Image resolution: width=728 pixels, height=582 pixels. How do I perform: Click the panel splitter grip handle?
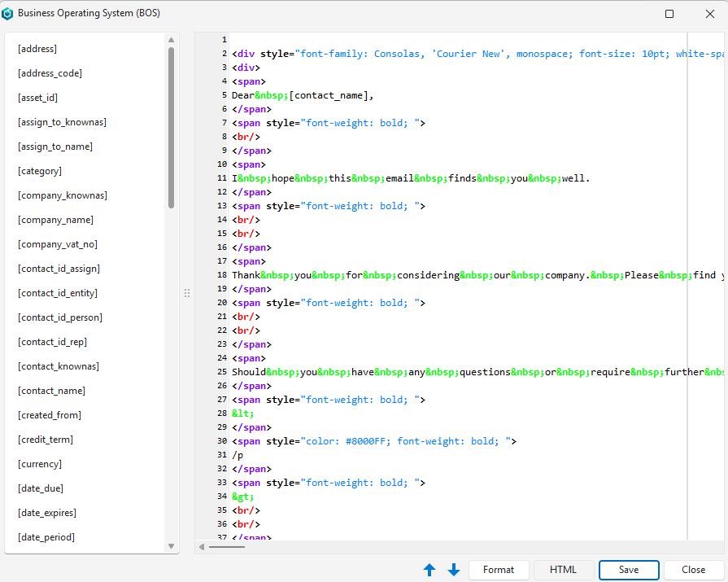[x=187, y=293]
